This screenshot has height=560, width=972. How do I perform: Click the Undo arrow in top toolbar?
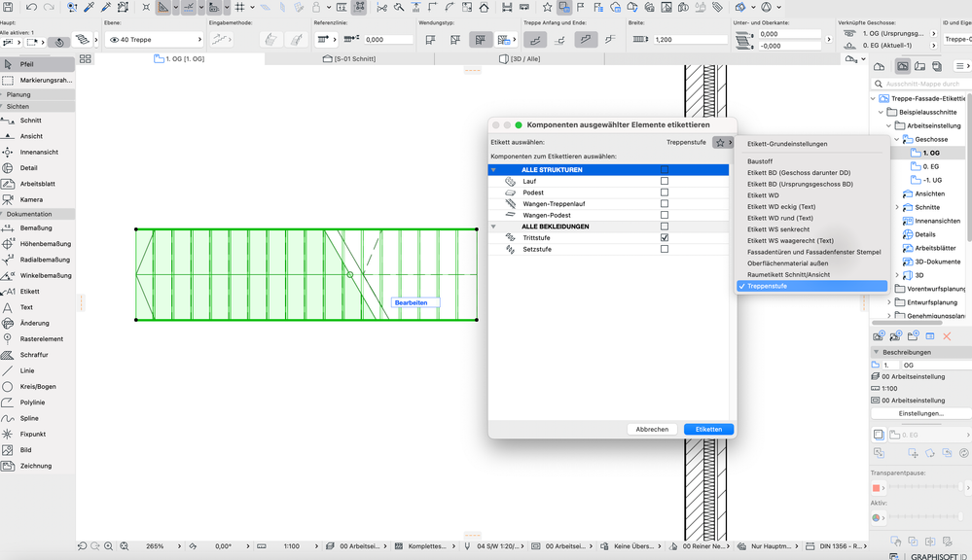(x=31, y=8)
